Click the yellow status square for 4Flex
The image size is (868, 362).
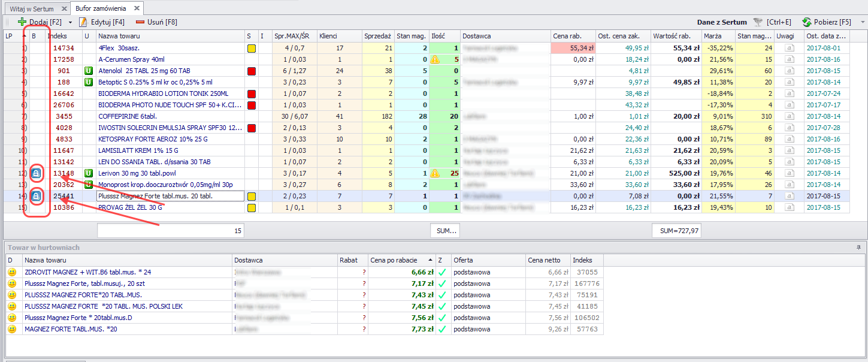pos(251,48)
